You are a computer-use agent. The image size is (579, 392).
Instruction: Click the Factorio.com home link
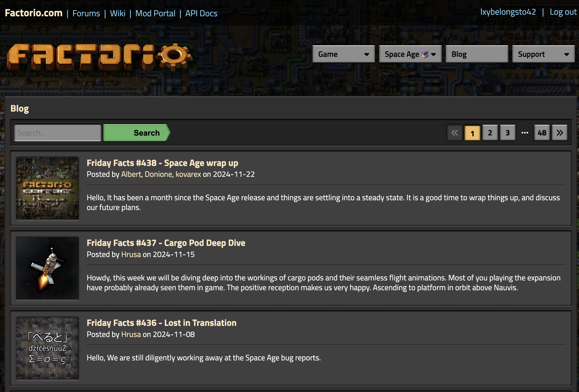[x=34, y=13]
